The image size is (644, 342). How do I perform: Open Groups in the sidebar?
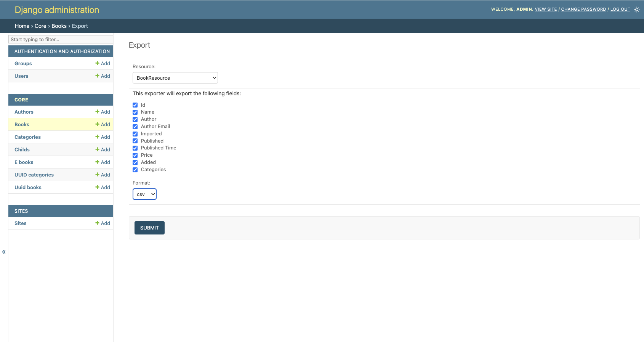[x=23, y=63]
